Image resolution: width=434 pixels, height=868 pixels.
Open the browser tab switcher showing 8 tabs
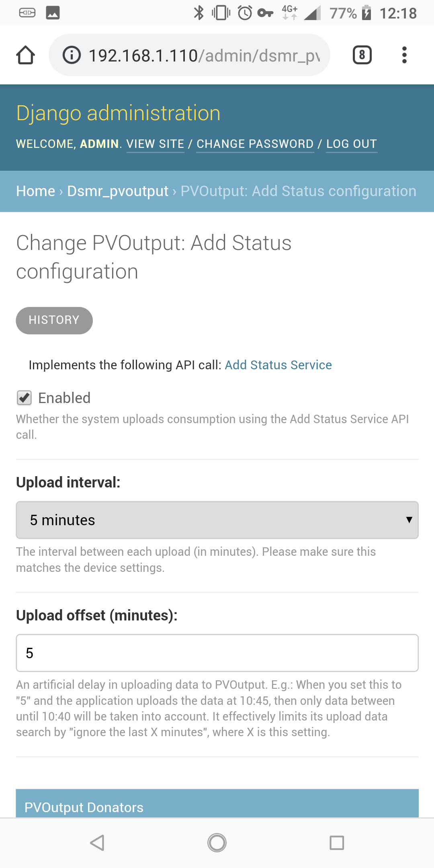pyautogui.click(x=361, y=55)
